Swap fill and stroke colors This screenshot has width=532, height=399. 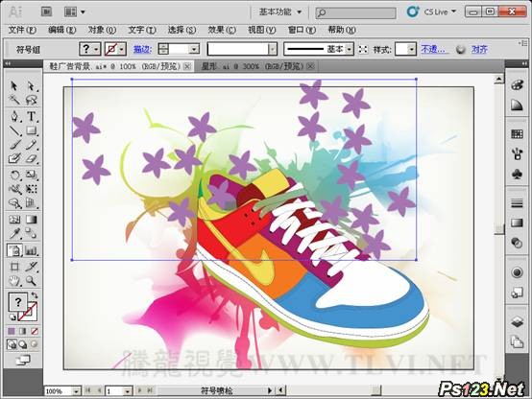(34, 295)
